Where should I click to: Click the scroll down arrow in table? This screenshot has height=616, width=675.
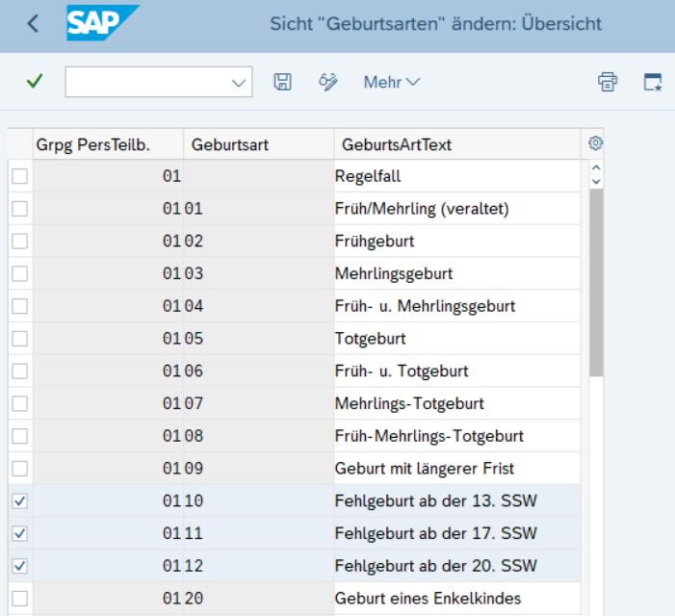point(596,182)
